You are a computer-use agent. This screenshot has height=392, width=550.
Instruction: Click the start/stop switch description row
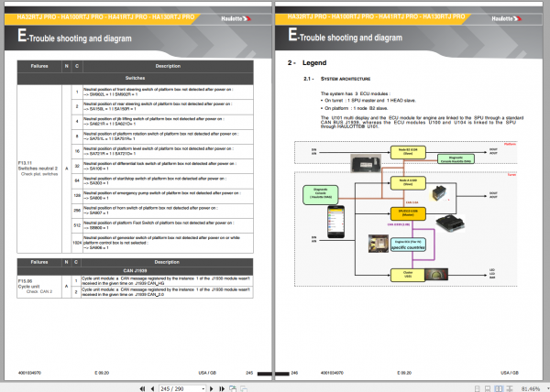coord(168,181)
